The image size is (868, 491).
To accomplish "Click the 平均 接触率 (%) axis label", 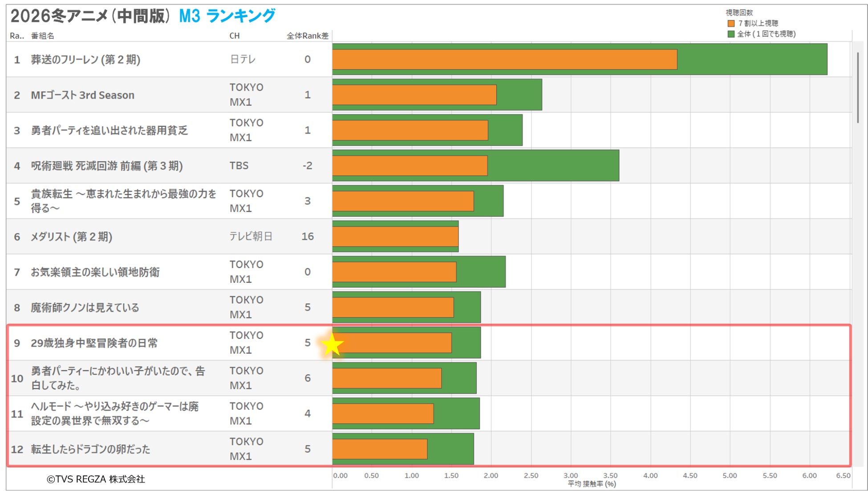I will [591, 484].
